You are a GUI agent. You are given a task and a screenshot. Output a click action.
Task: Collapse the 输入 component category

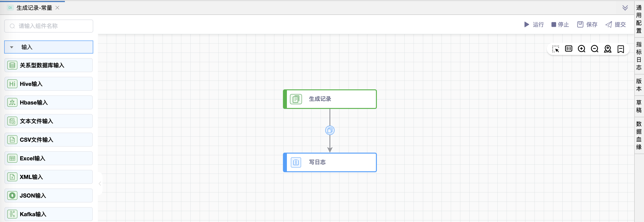click(11, 47)
